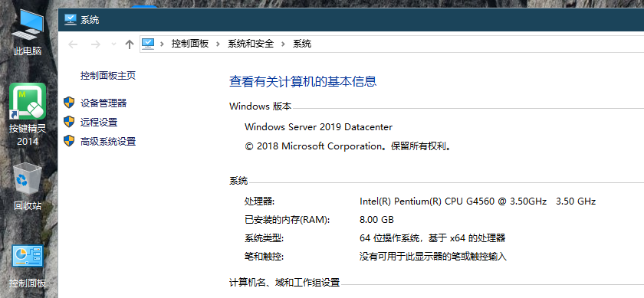Viewport: 644px width, 298px height.
Task: Open the recent locations dropdown arrow
Action: [x=114, y=44]
